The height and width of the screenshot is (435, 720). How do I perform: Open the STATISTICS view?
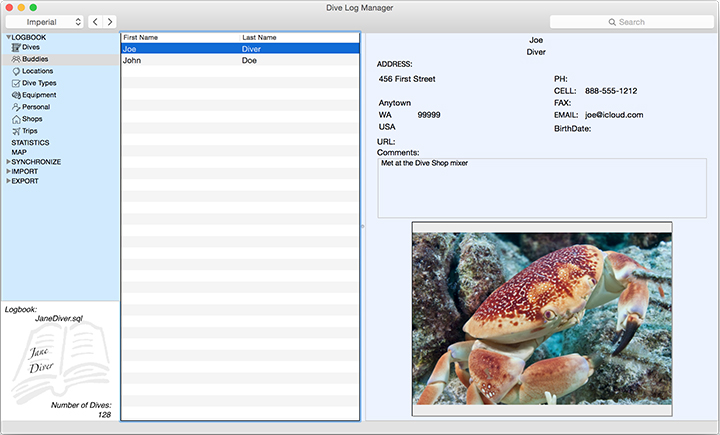pos(30,143)
